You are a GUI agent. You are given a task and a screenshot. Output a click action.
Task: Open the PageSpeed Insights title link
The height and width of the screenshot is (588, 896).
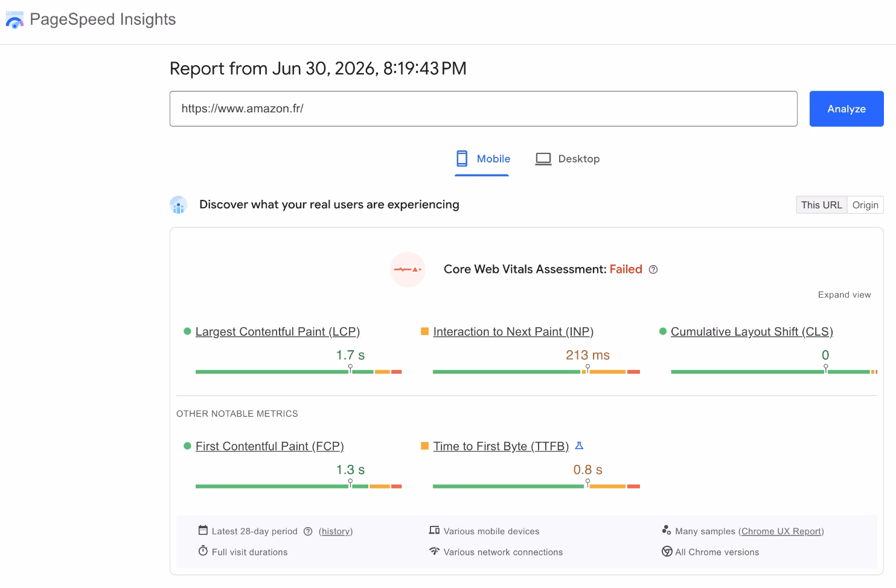(x=103, y=19)
